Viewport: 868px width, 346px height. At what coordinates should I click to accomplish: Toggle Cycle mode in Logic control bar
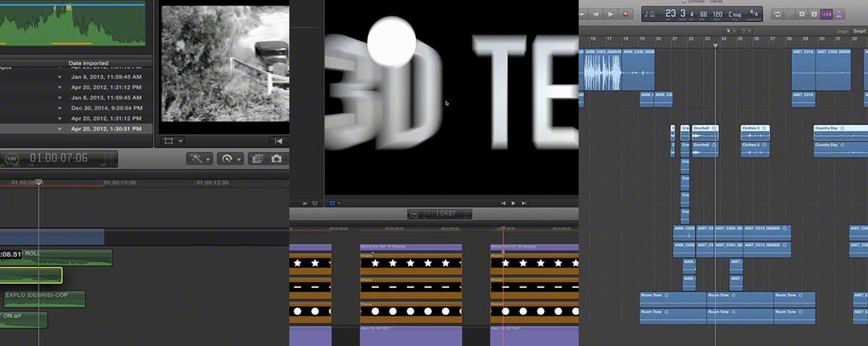click(778, 14)
